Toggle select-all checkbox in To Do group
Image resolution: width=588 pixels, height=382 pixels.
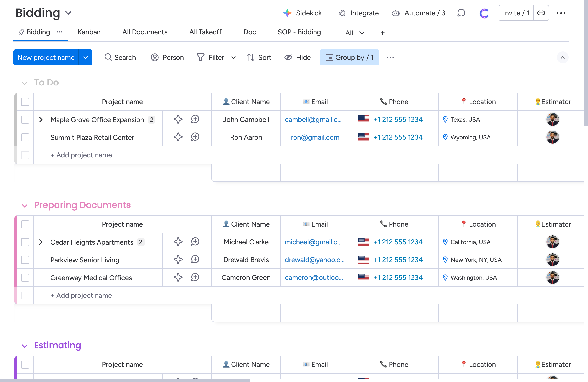click(x=25, y=102)
